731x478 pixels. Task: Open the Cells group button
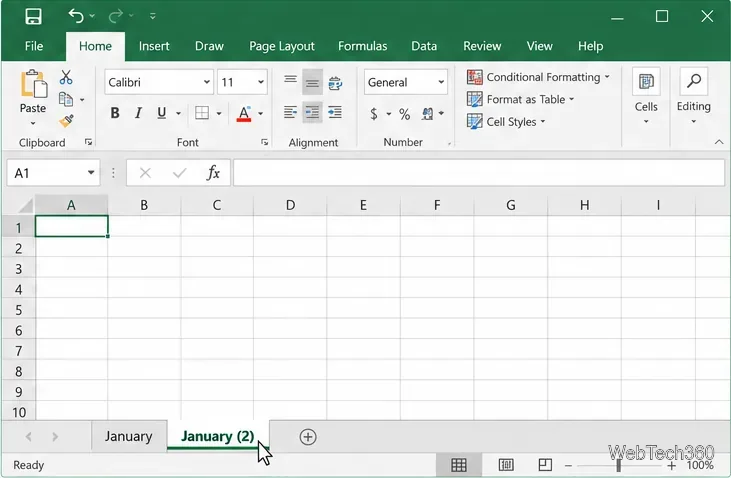[x=646, y=97]
